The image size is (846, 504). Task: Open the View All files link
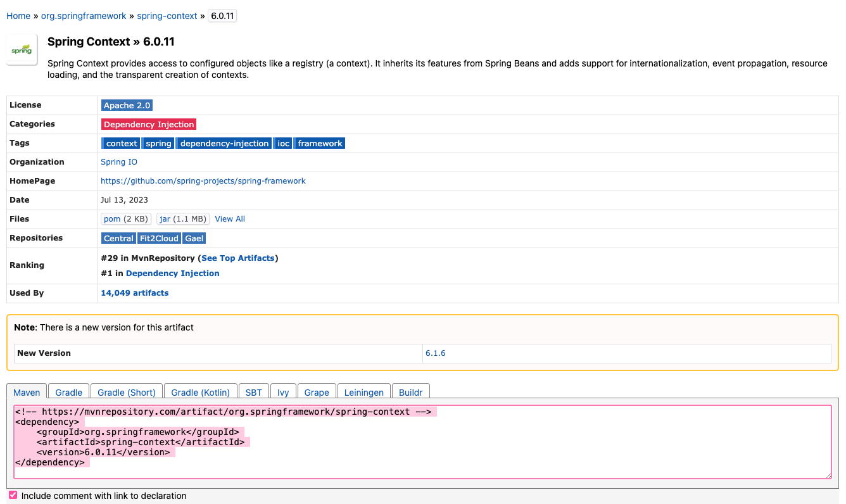coord(230,219)
